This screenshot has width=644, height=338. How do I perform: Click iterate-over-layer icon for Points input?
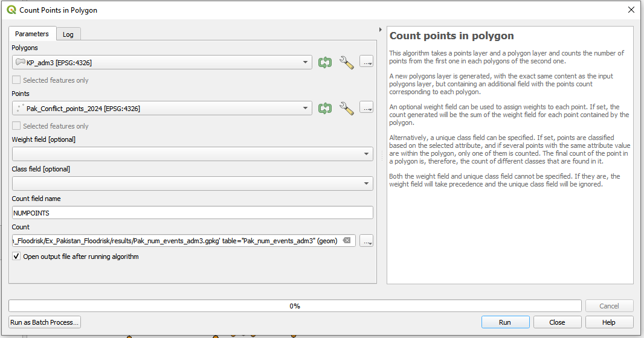pos(325,108)
